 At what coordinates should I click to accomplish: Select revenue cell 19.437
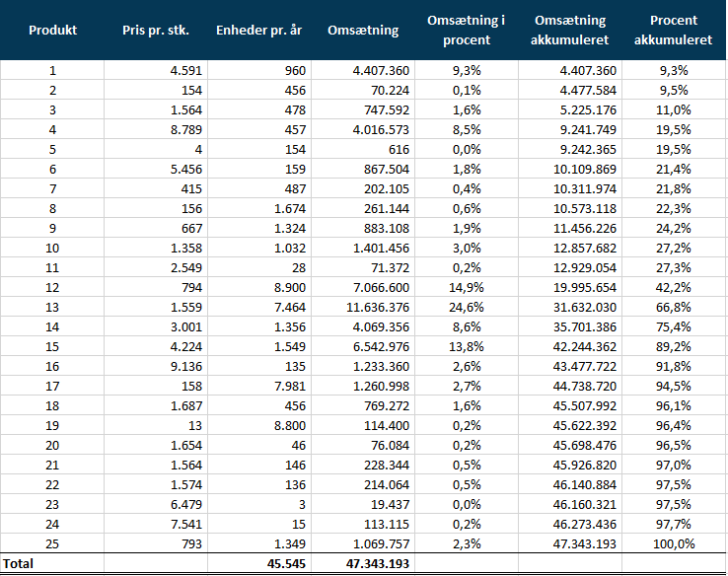click(390, 505)
